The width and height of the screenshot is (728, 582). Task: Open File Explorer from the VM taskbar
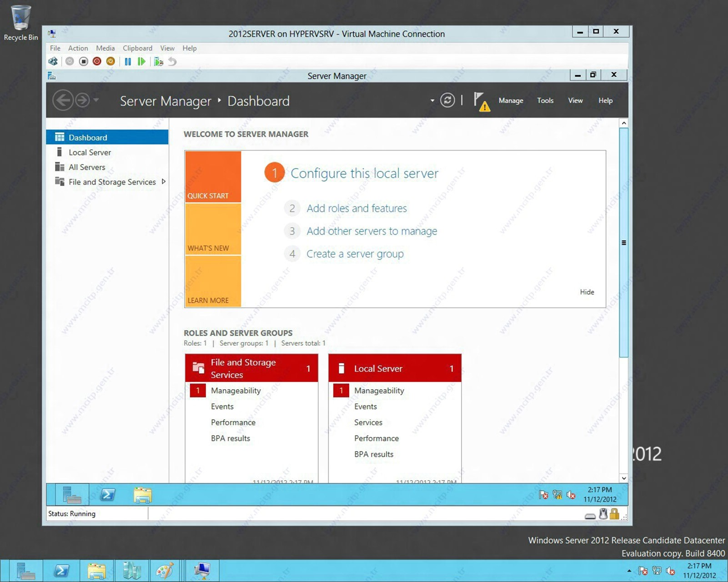[x=142, y=495]
